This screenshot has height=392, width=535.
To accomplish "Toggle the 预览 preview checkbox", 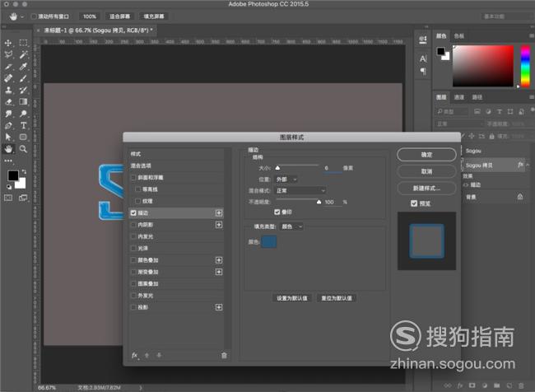I will (x=414, y=203).
